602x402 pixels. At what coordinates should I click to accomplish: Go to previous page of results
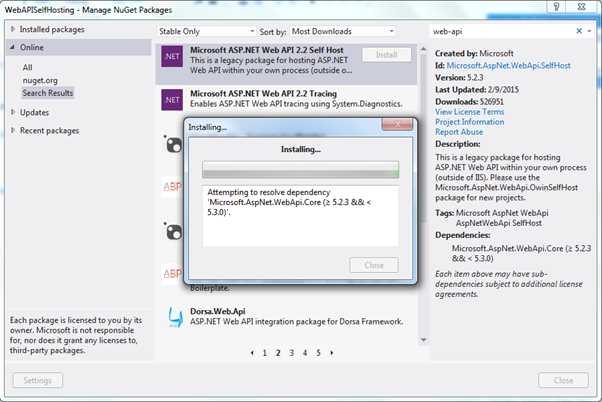[x=252, y=352]
